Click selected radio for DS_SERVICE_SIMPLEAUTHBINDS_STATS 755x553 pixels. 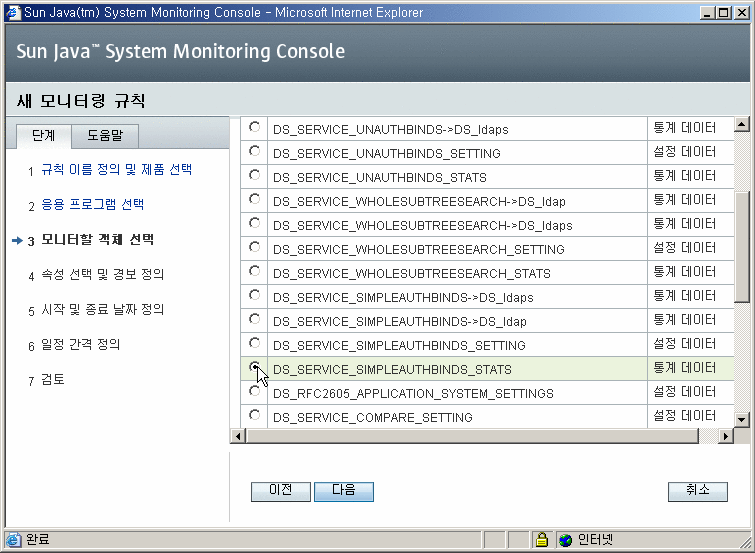pyautogui.click(x=254, y=367)
